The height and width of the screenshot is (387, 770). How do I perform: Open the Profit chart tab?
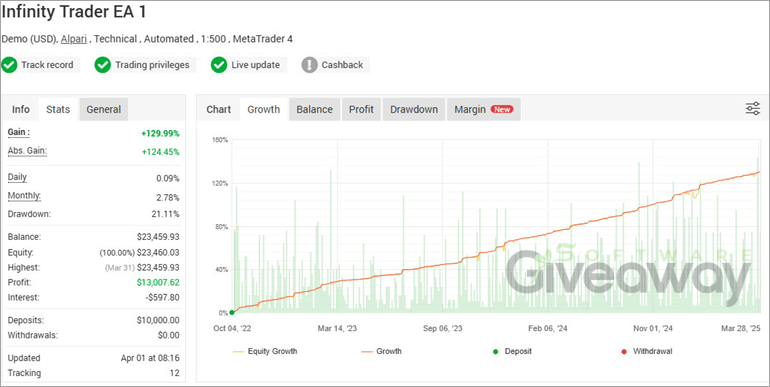(x=361, y=109)
